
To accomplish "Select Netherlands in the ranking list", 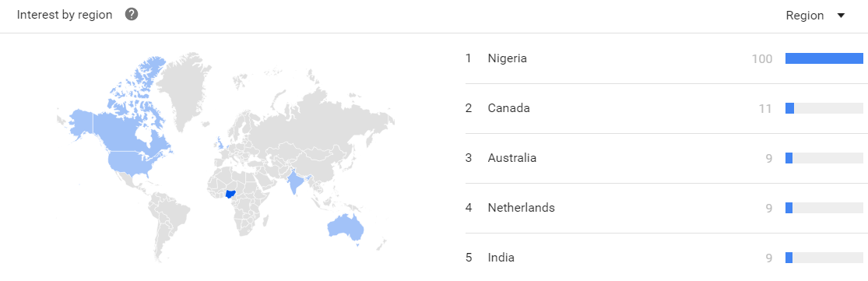I will tap(521, 207).
